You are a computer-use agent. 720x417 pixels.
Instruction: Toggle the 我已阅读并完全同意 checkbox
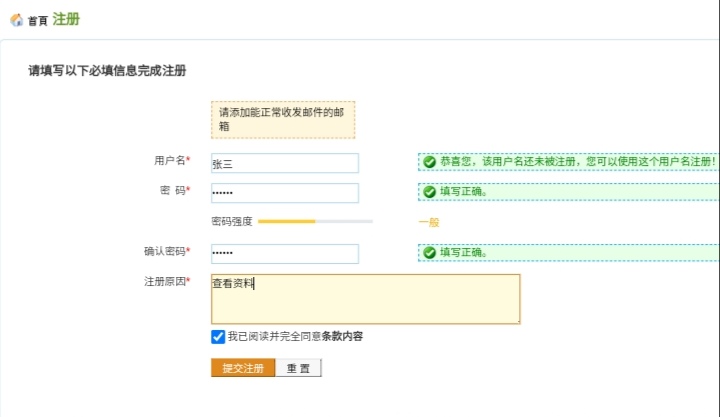pyautogui.click(x=218, y=337)
